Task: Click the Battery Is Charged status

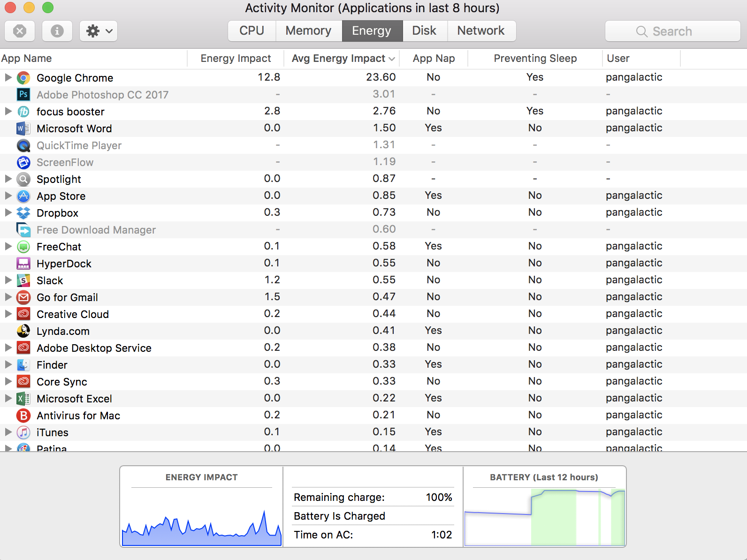Action: click(340, 516)
